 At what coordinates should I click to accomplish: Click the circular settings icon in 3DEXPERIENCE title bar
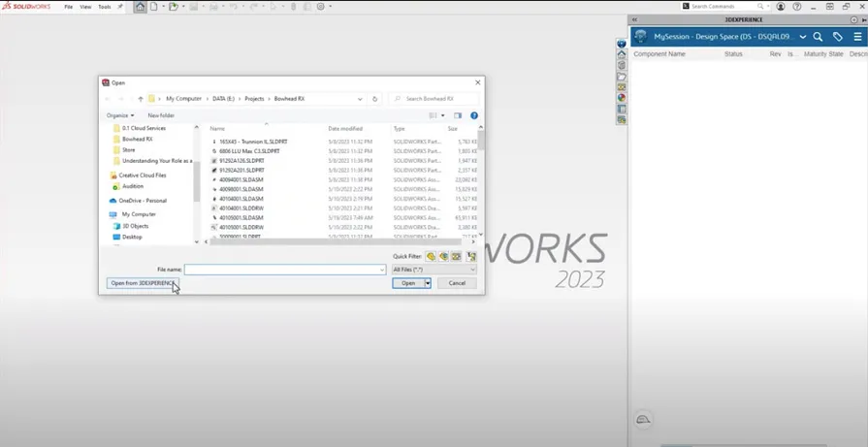tap(854, 19)
